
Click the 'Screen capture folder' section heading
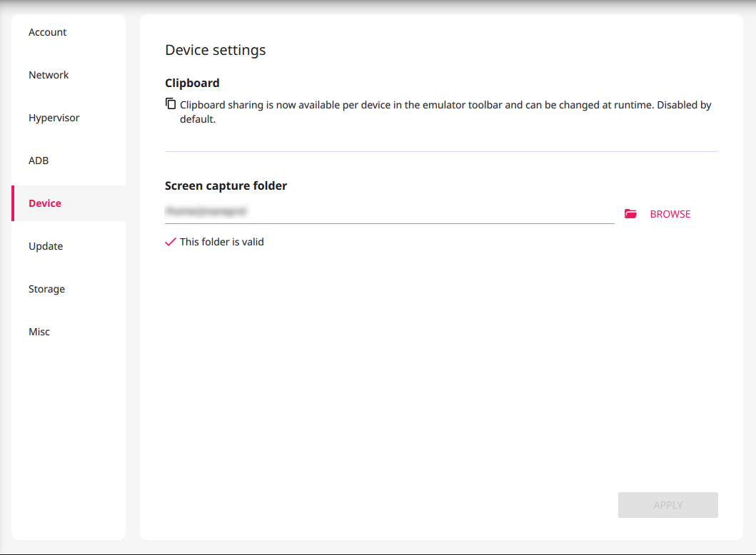(226, 185)
